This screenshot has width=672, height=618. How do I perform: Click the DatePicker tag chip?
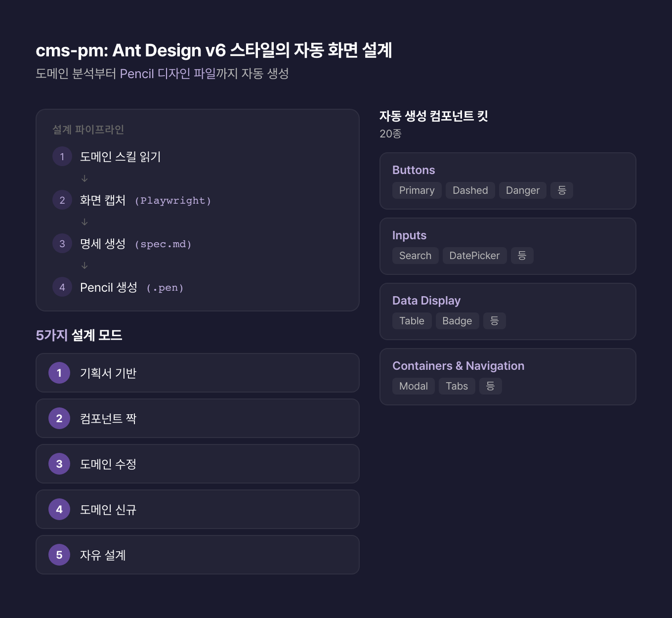pos(474,256)
